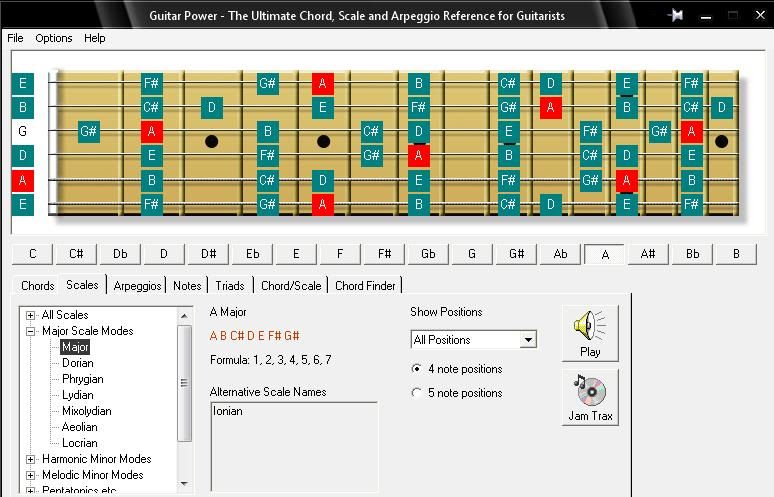The width and height of the screenshot is (774, 497).
Task: Switch to the Chord/Scale tab
Action: click(x=291, y=286)
